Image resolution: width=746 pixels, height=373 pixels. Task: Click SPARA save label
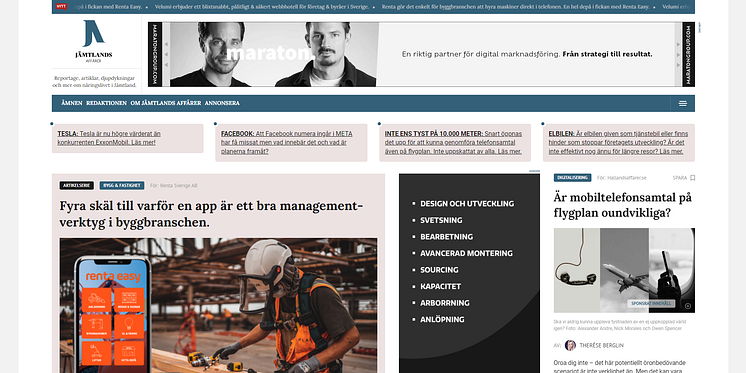(x=680, y=178)
